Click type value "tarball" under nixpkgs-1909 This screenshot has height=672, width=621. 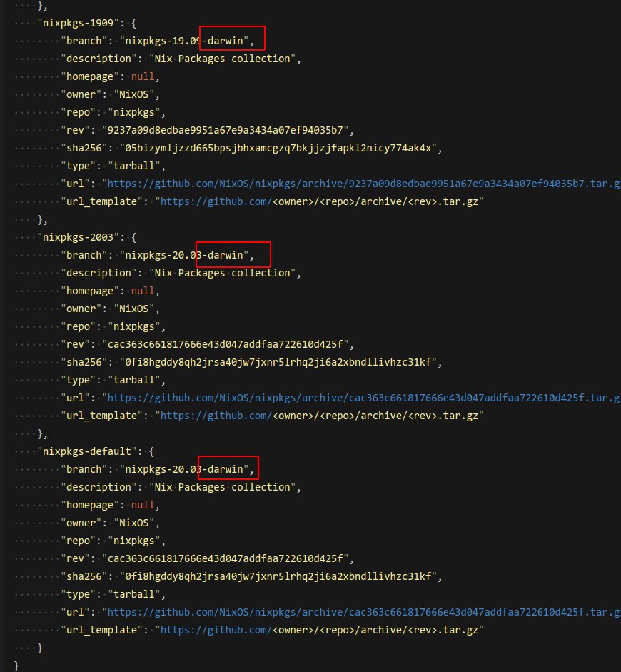click(x=134, y=166)
